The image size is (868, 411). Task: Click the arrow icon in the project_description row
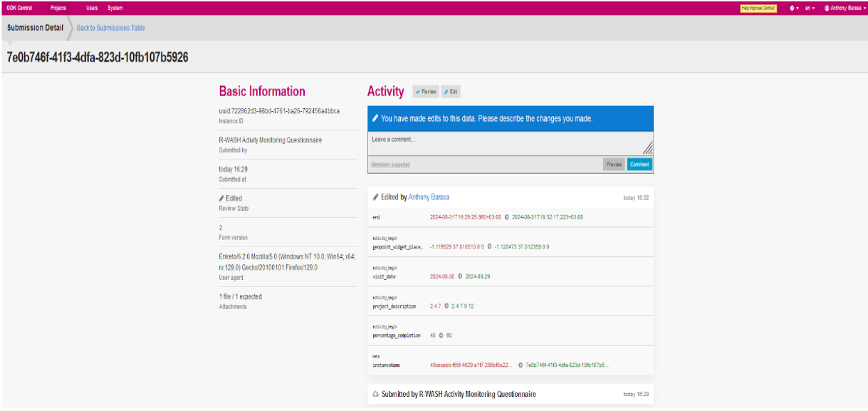[x=446, y=306]
